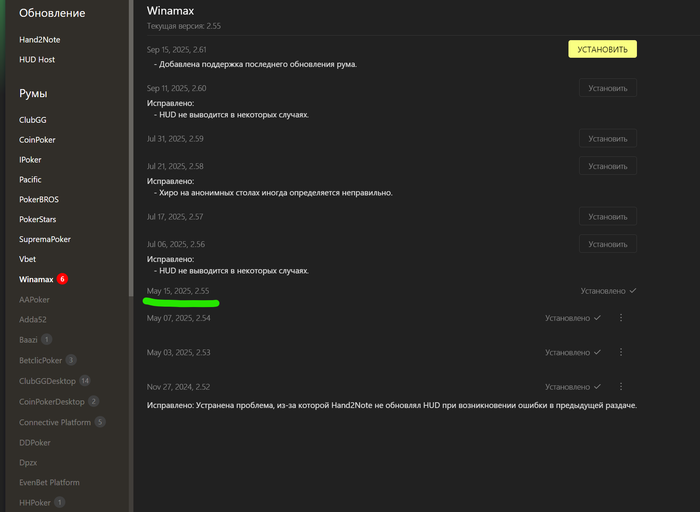700x512 pixels.
Task: Open HHPoker room entry
Action: coord(35,503)
